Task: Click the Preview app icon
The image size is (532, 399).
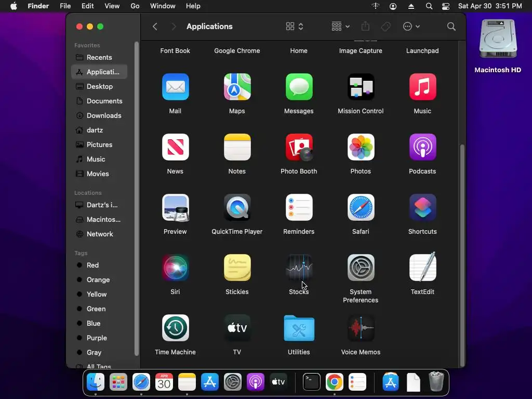Action: point(176,207)
